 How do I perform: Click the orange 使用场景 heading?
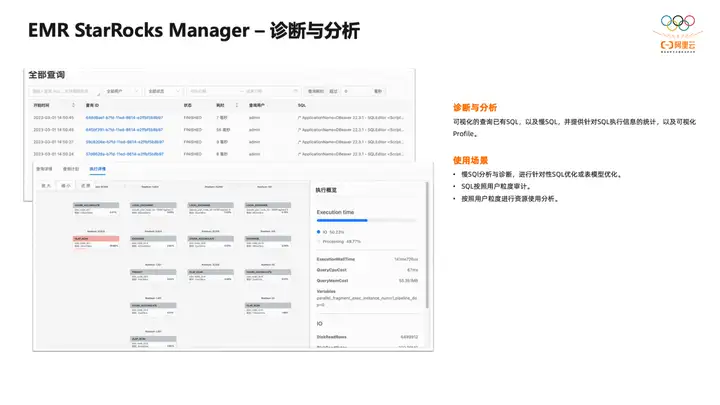(470, 160)
